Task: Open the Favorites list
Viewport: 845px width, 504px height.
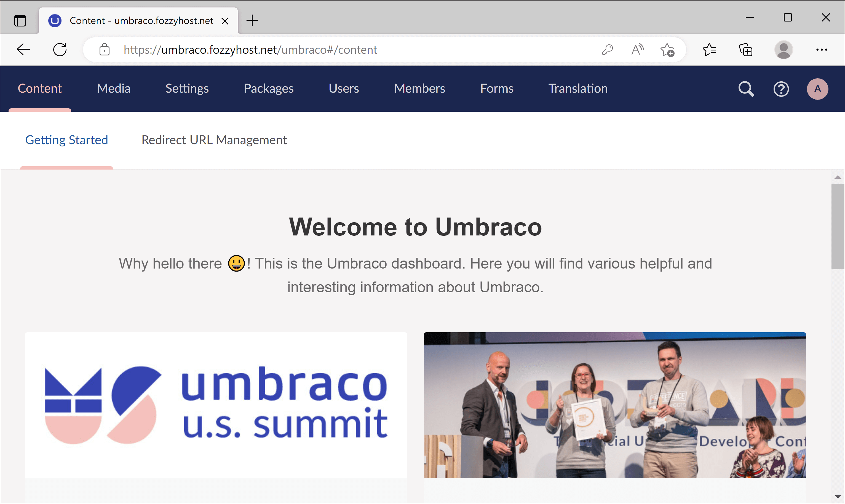Action: click(709, 50)
